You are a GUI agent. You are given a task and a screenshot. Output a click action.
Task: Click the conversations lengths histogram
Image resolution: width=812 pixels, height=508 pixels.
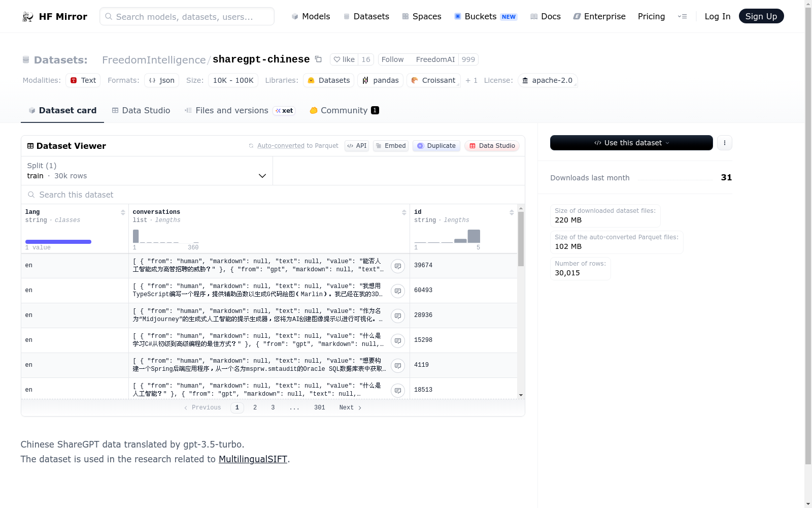coord(166,236)
